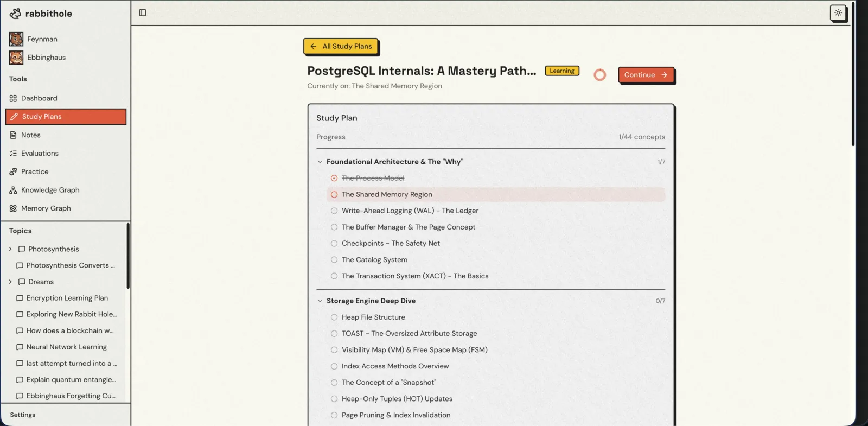Screen dimensions: 868x426
Task: Open Notes in the sidebar
Action: 66,135
